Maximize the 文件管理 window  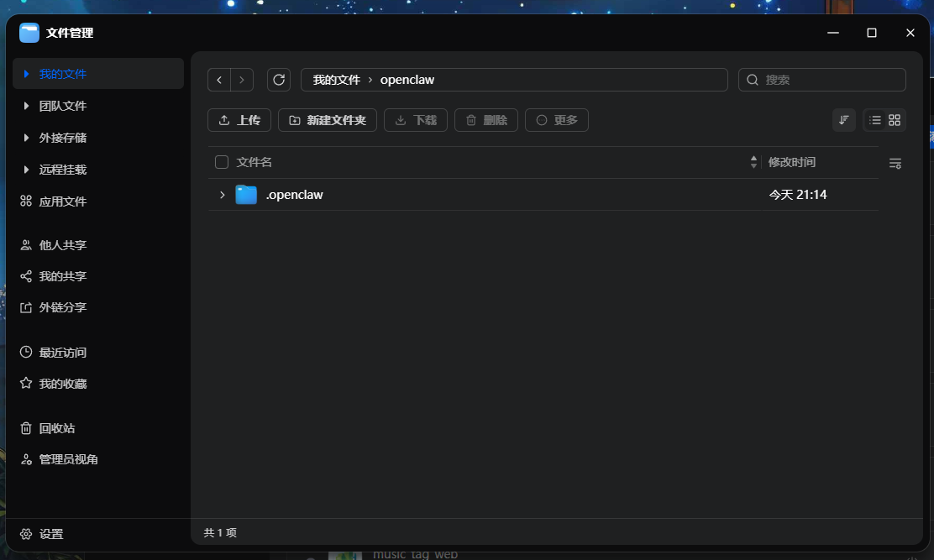872,33
